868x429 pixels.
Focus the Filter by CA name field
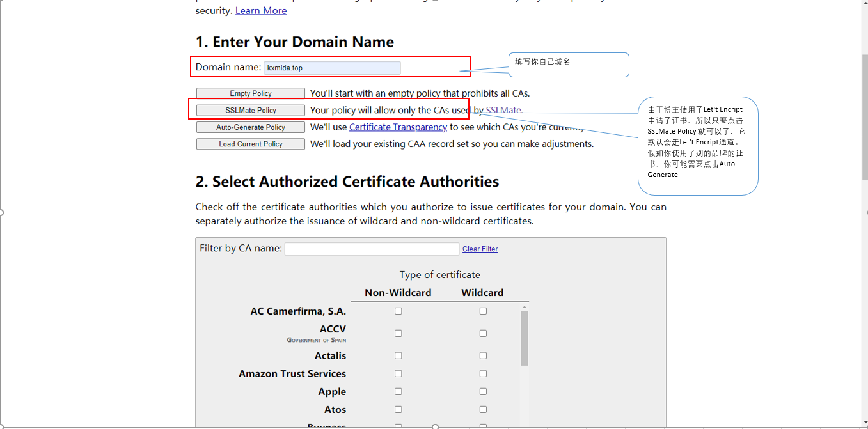pos(372,249)
